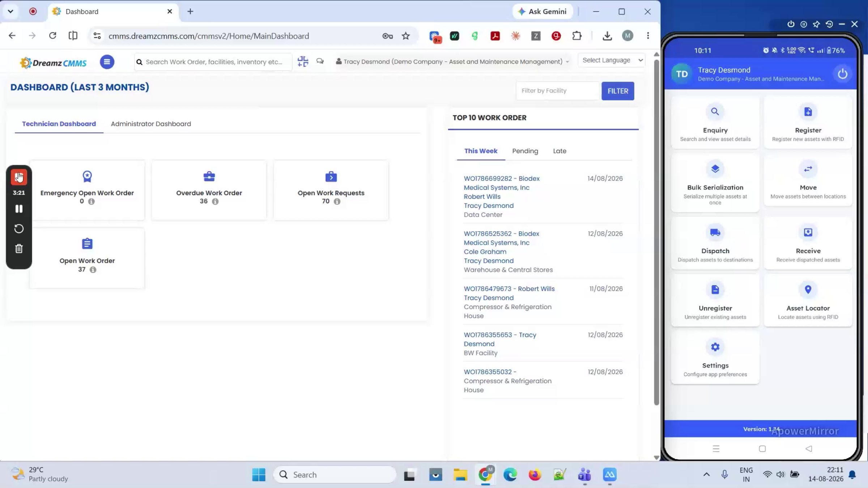Click info icon beside Open Work Order count
This screenshot has width=868, height=488.
[x=93, y=270]
